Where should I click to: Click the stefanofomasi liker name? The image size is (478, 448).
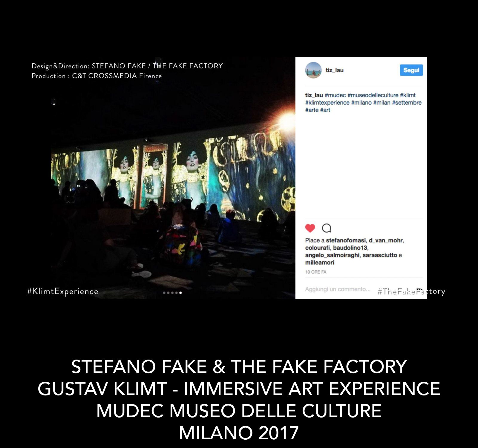[346, 240]
